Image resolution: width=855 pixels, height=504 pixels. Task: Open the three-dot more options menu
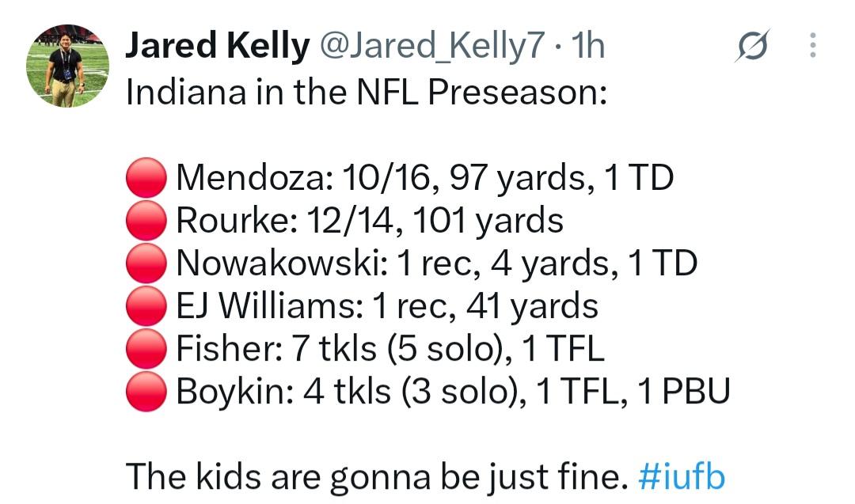pos(812,45)
